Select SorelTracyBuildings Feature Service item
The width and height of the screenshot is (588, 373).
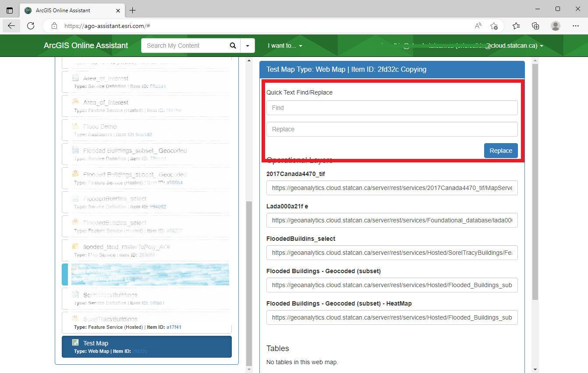coord(147,323)
